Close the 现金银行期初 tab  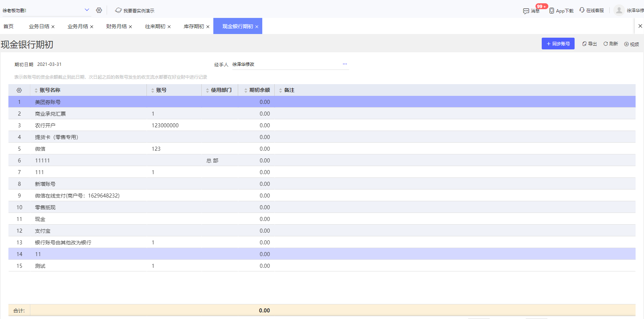click(x=257, y=27)
